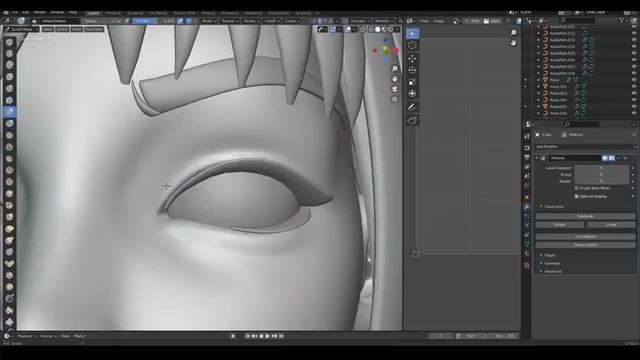Expand the Shape panel section
Screen dimensions: 640x360
tap(548, 255)
